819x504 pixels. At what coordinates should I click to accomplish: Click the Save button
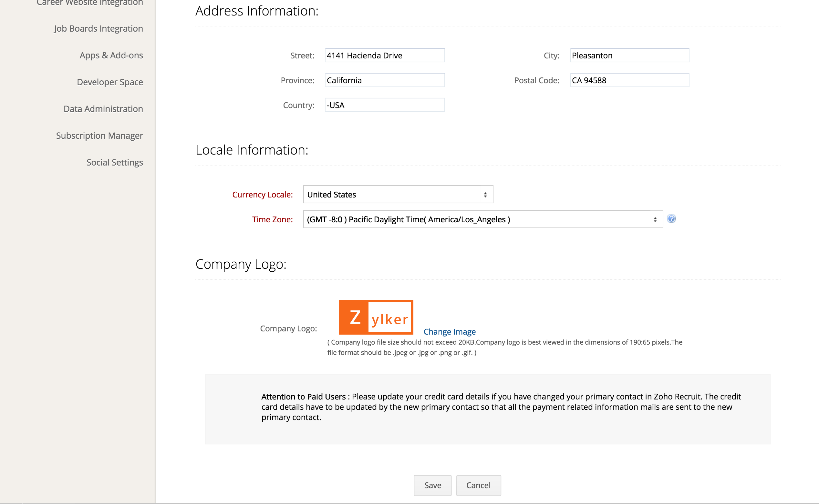pos(432,485)
